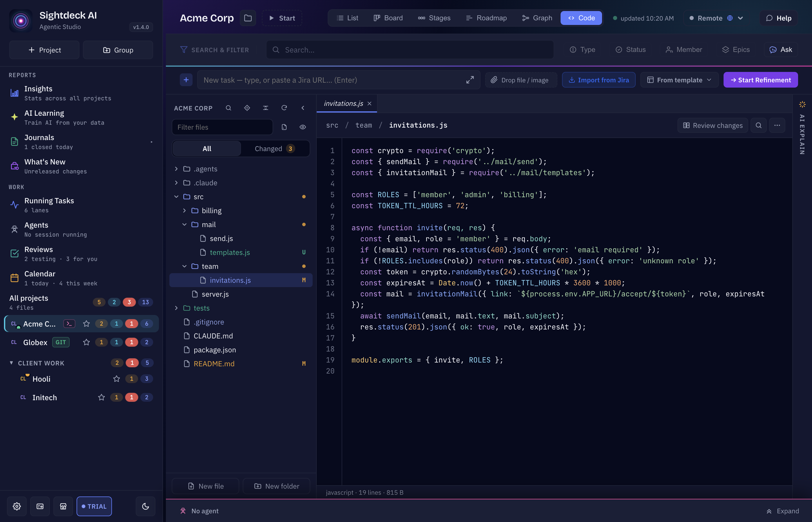Hide file panel with left chevron
Image resolution: width=812 pixels, height=522 pixels.
[303, 108]
